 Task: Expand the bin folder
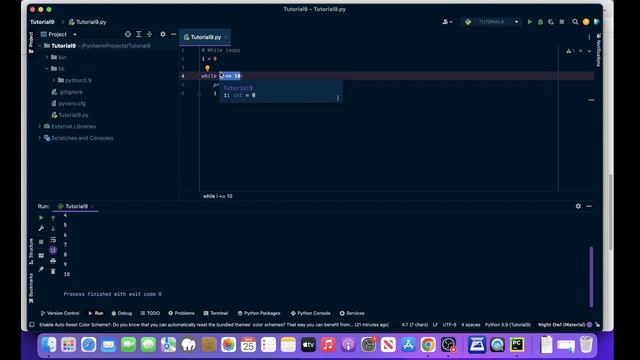[47, 57]
